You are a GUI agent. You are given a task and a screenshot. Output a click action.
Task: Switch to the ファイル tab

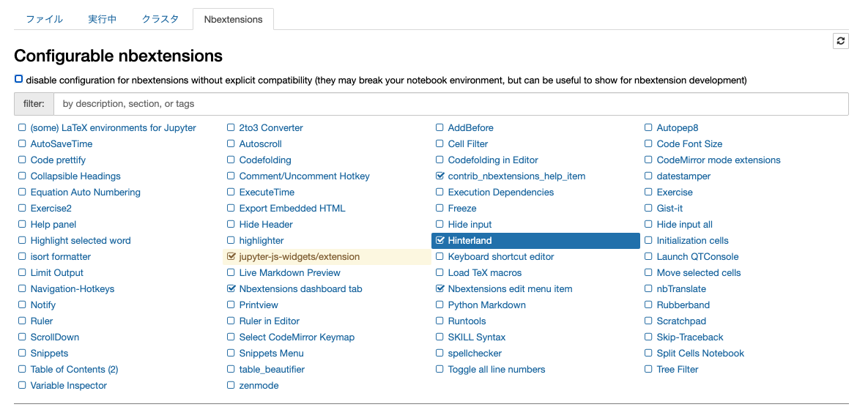click(x=44, y=20)
